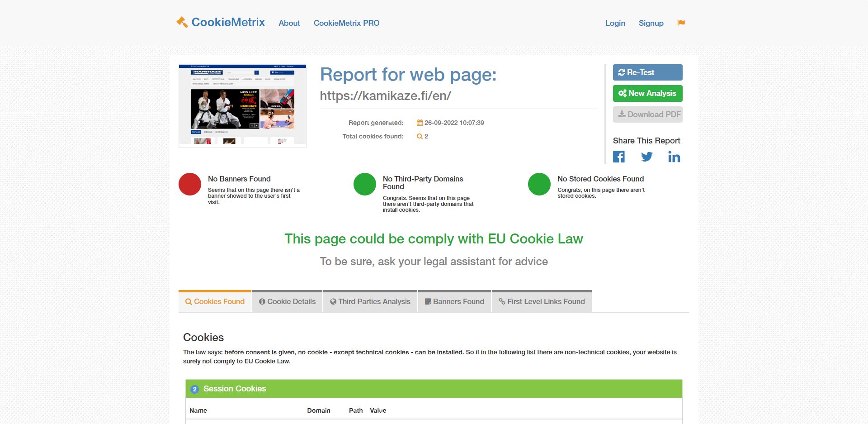Image resolution: width=868 pixels, height=424 pixels.
Task: Click the orange flag language icon
Action: [x=681, y=23]
